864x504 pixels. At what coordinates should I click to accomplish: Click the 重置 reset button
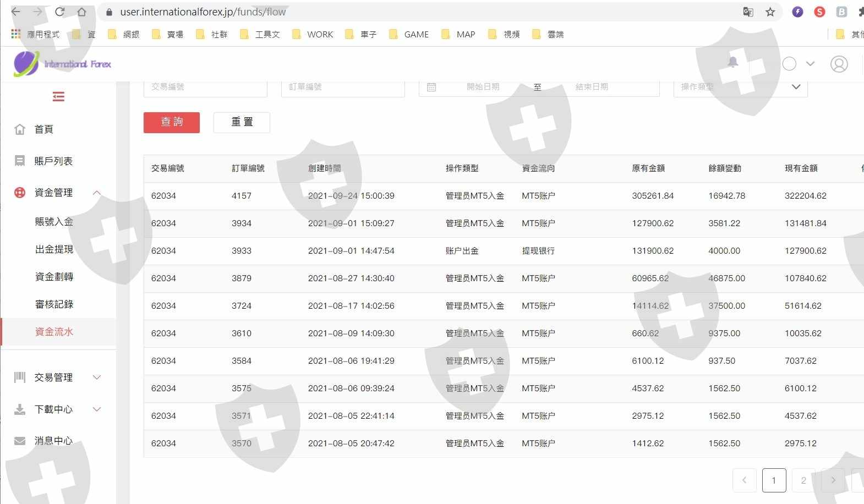click(242, 122)
